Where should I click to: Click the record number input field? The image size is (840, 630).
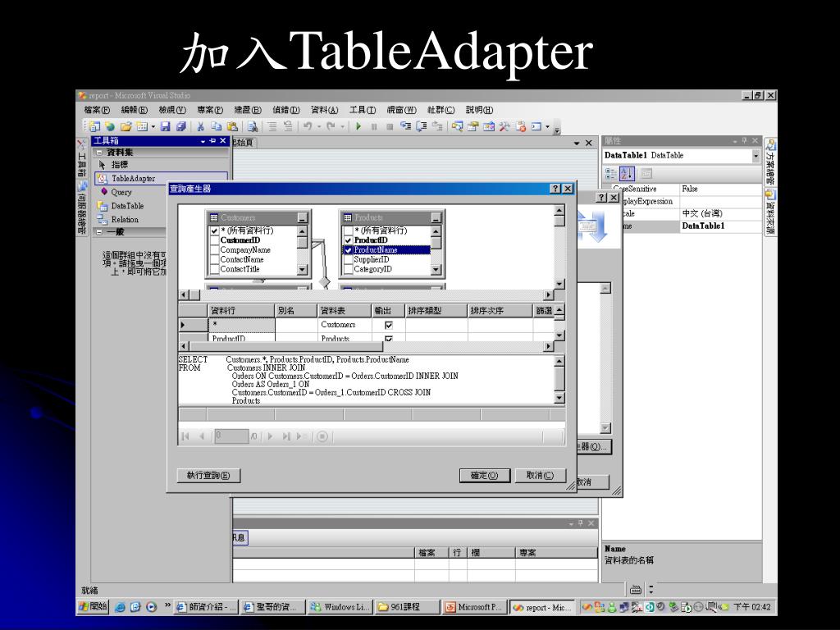[231, 436]
